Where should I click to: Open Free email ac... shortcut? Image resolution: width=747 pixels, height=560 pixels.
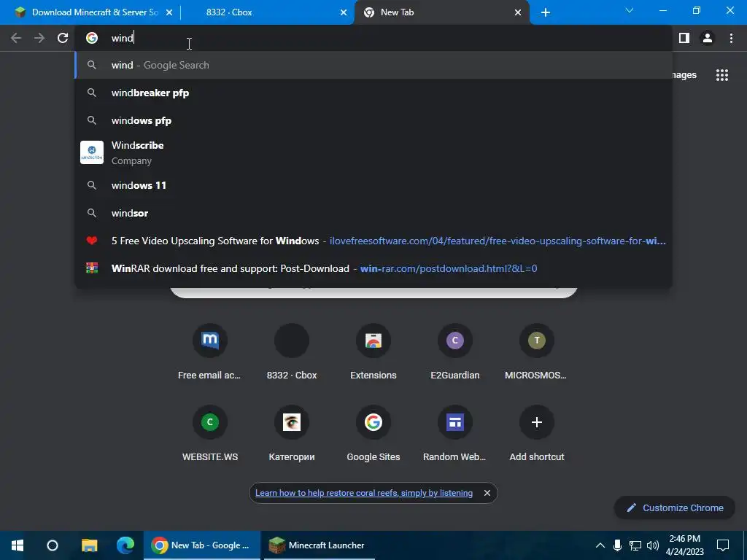(x=209, y=352)
